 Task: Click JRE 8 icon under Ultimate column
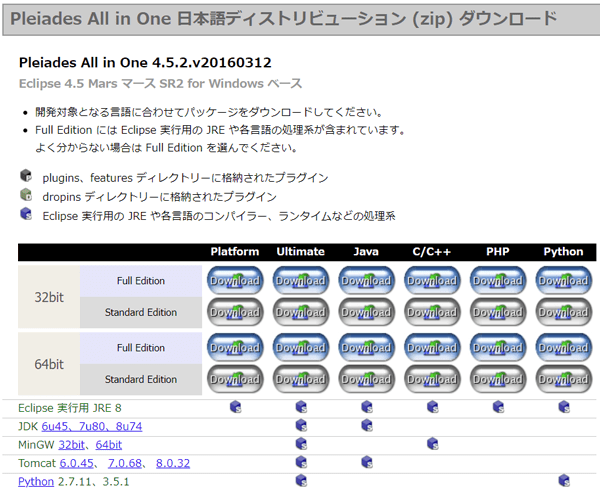[x=301, y=407]
